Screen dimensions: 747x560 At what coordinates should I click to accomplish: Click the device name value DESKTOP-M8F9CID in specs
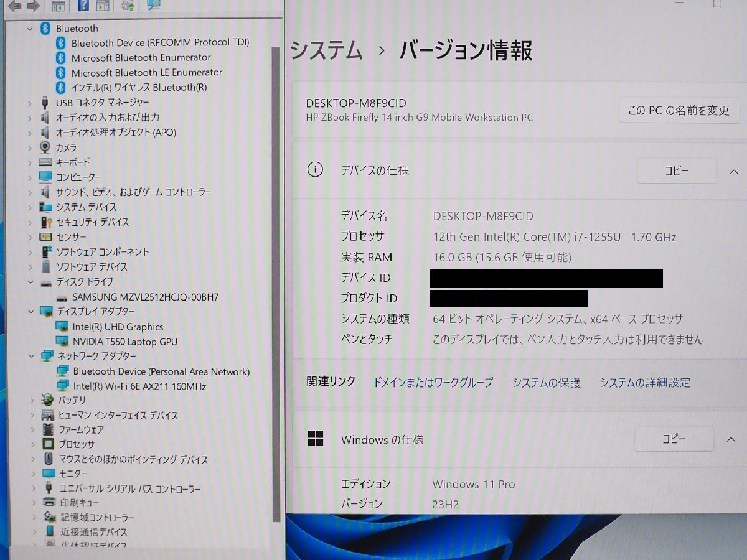[x=483, y=216]
